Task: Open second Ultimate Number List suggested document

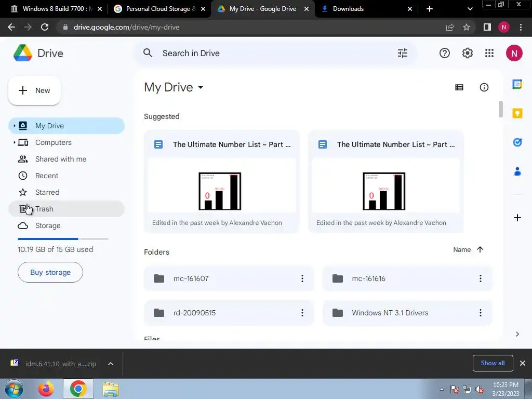Action: [386, 181]
